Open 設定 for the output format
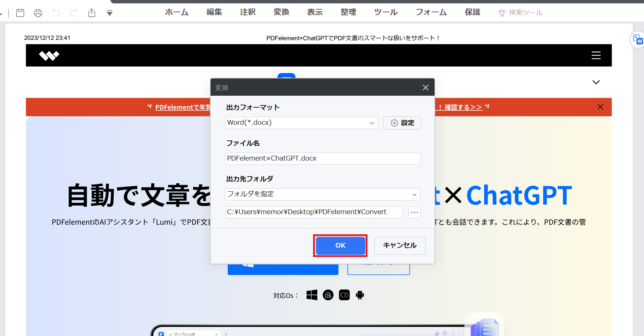Viewport: 644px width, 336px height. pos(402,123)
